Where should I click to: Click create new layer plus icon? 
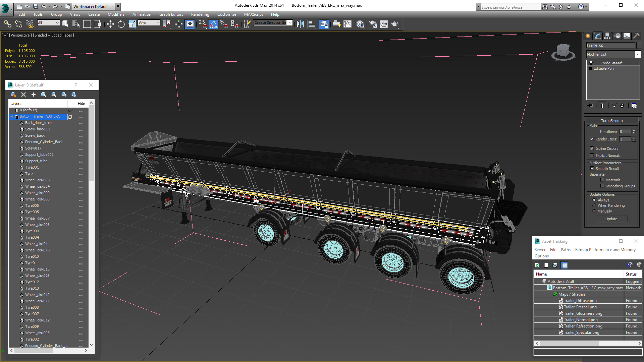[x=33, y=95]
